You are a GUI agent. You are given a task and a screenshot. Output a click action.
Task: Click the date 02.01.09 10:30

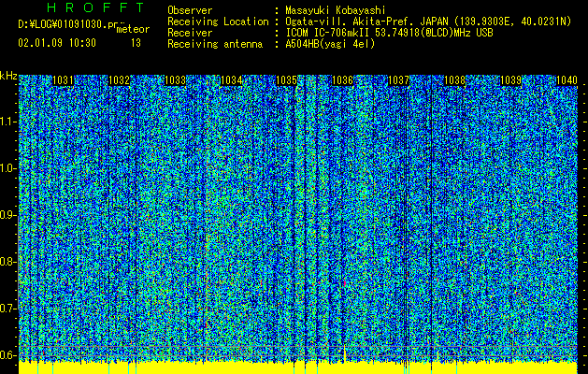point(57,43)
